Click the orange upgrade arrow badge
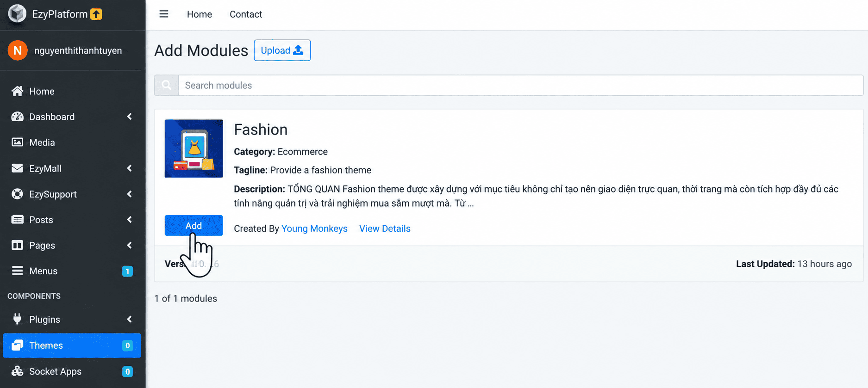The height and width of the screenshot is (388, 868). click(96, 14)
